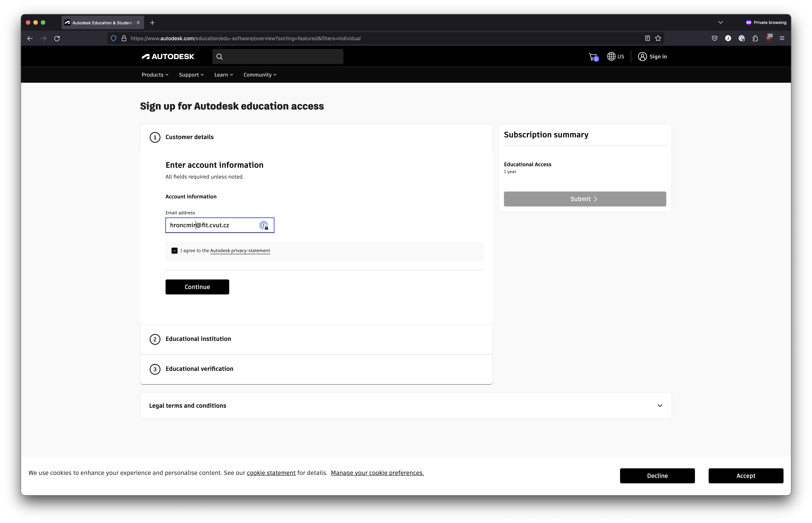Open the Extensions puzzle-piece icon
812x523 pixels.
click(x=755, y=38)
